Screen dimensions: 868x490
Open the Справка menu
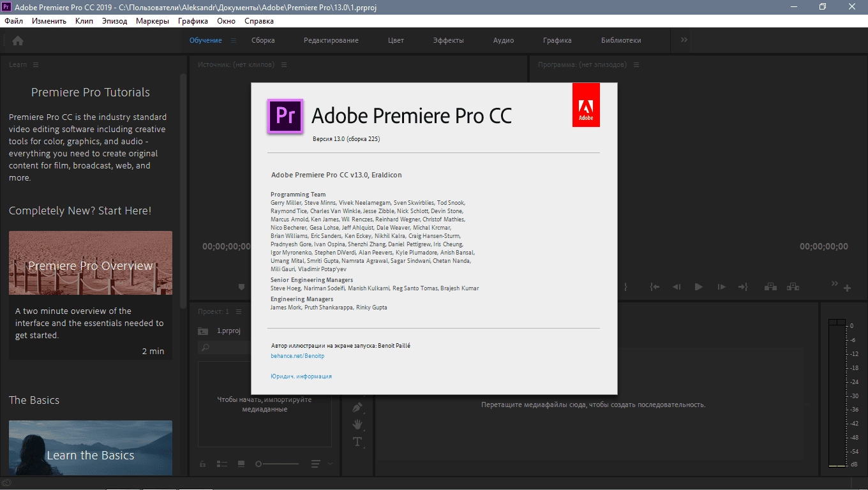[x=259, y=20]
